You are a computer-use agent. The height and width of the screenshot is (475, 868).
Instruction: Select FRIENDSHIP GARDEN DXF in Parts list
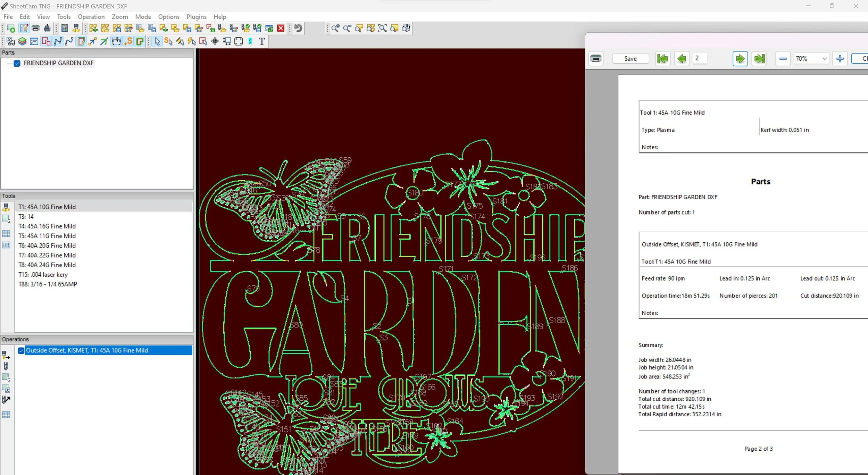pyautogui.click(x=59, y=63)
